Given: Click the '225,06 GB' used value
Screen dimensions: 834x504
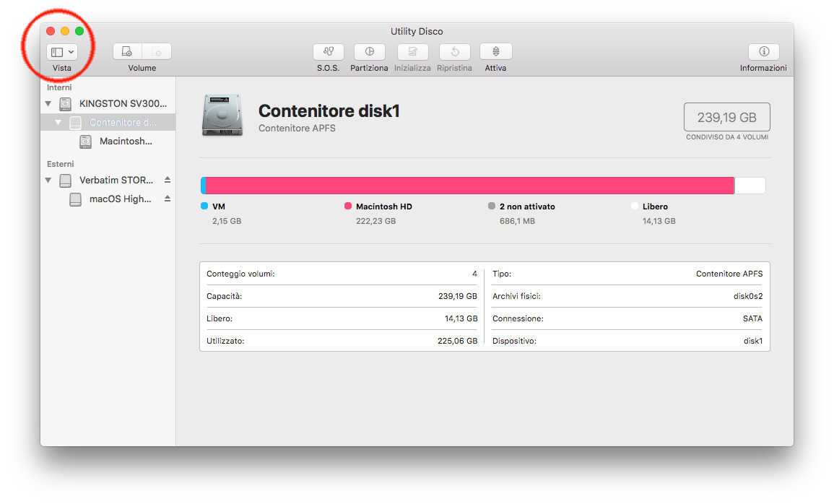Looking at the screenshot, I should [x=457, y=341].
